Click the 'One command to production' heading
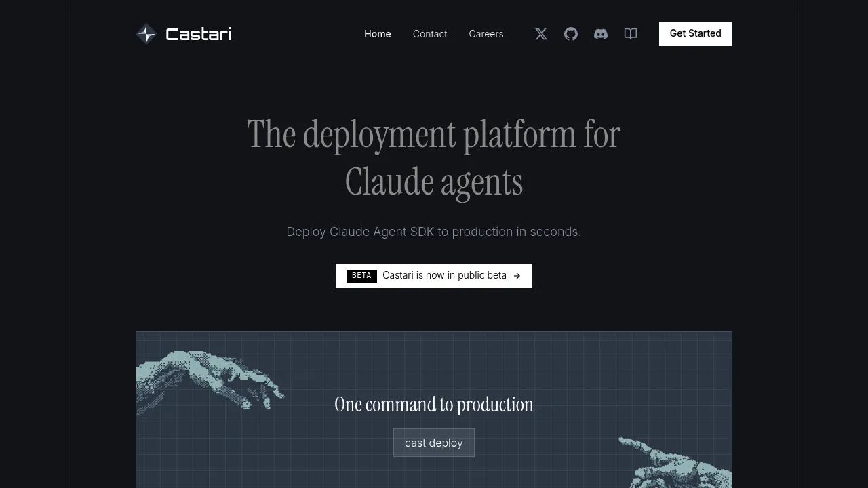 click(434, 405)
